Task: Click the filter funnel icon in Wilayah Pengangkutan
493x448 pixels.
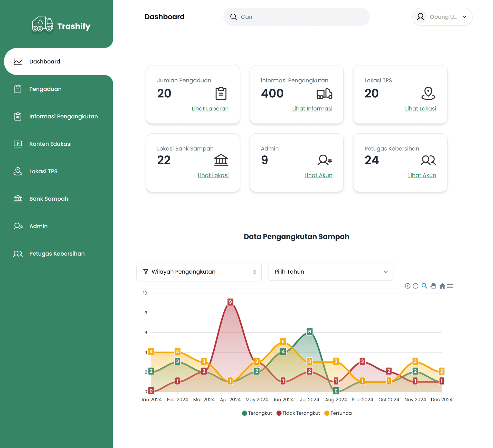Action: (x=146, y=272)
